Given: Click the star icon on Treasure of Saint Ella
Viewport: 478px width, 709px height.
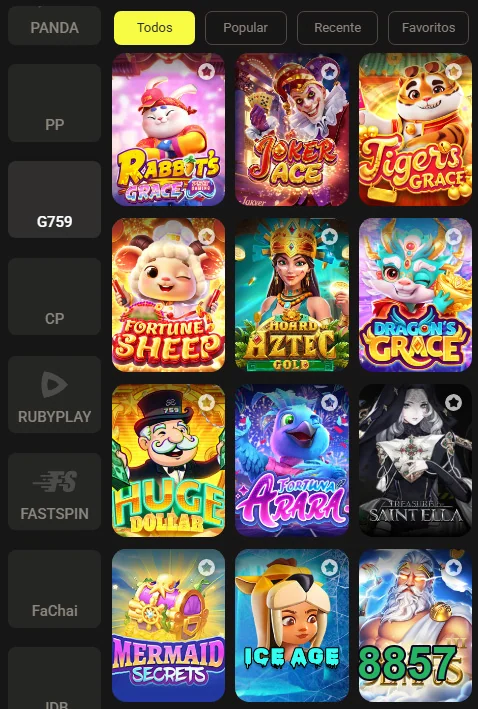Looking at the screenshot, I should (453, 402).
